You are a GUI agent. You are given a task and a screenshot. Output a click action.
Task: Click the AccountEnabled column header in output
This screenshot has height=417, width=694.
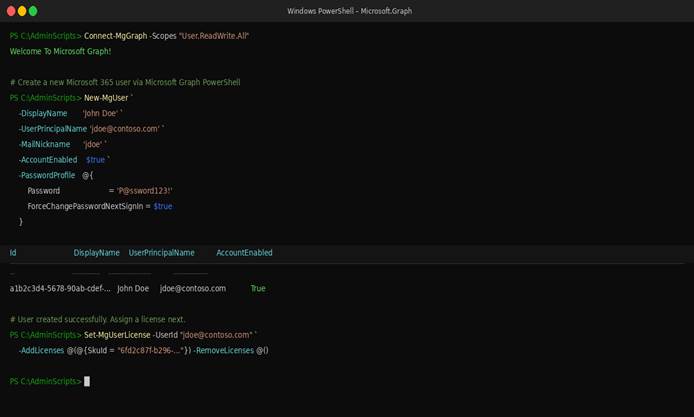click(244, 253)
